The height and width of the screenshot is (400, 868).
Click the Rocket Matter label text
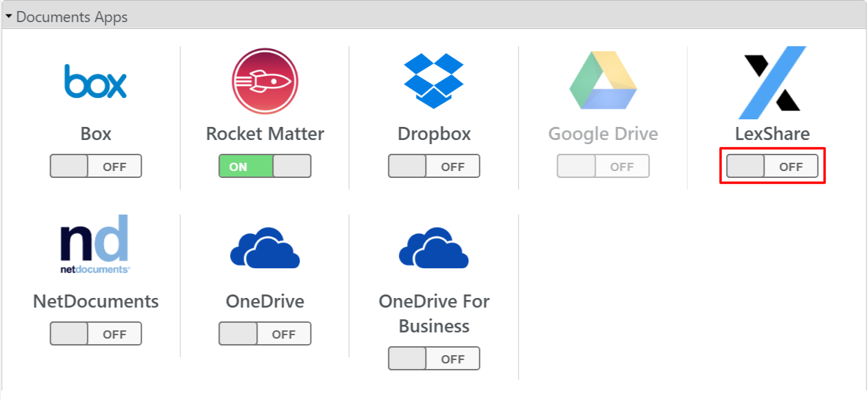pyautogui.click(x=265, y=133)
